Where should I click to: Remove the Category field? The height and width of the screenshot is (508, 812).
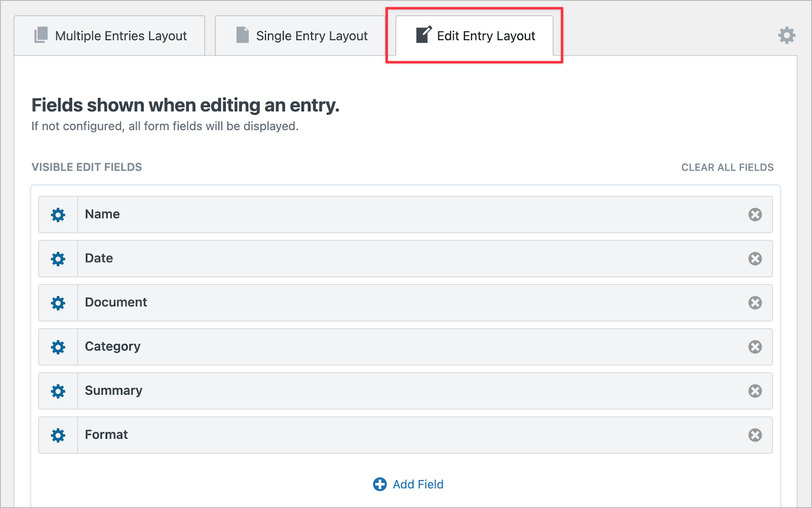pos(755,347)
